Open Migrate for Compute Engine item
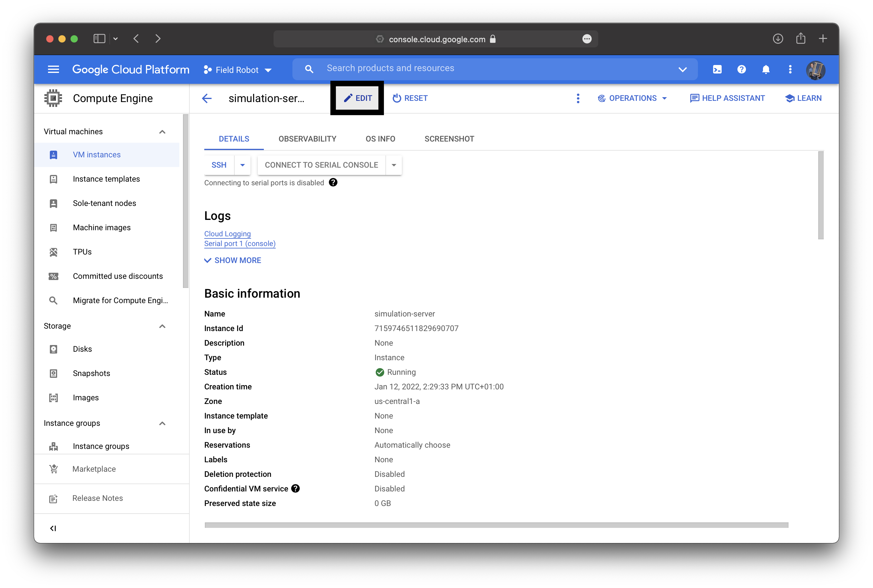 pos(107,300)
